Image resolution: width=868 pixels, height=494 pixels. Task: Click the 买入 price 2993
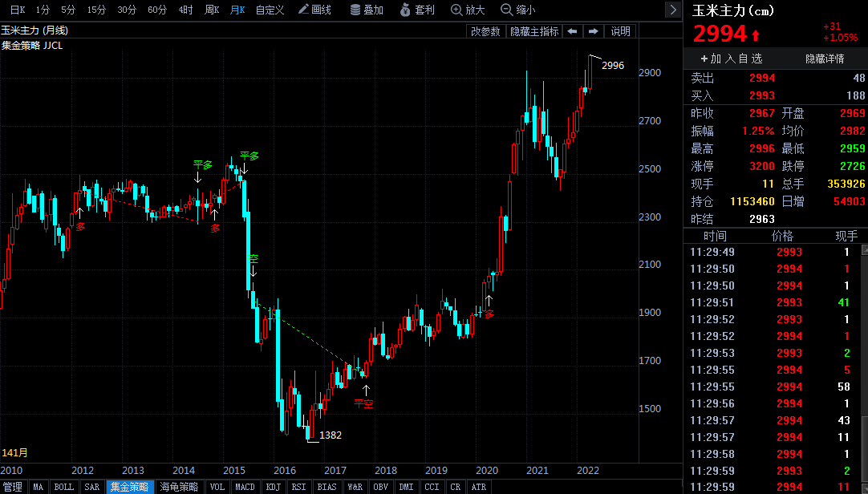click(762, 95)
